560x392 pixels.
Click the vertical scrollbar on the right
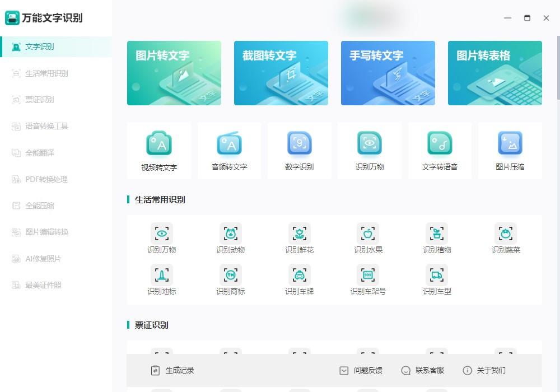point(558,68)
